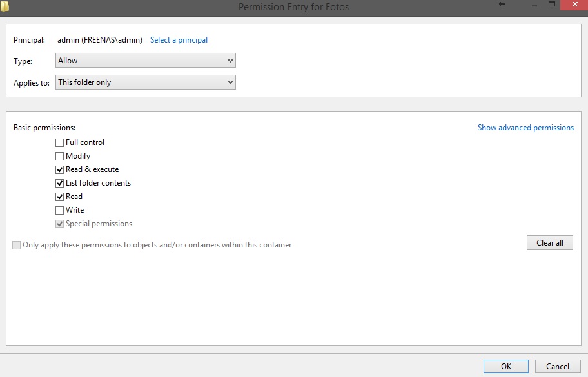
Task: Click the admin (FREENAS\admin) principal text
Action: click(x=100, y=40)
